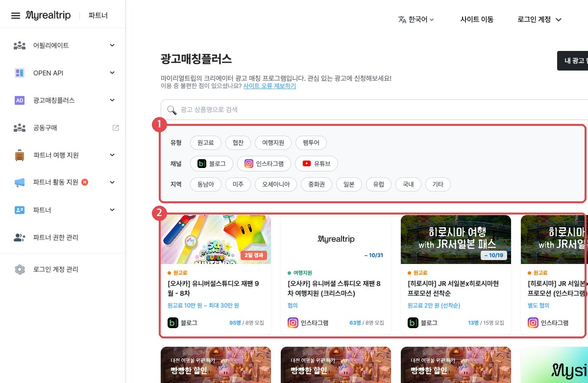Click the 95명 / 8명 모집 count
Viewport: 588px width, 383px height.
point(246,323)
